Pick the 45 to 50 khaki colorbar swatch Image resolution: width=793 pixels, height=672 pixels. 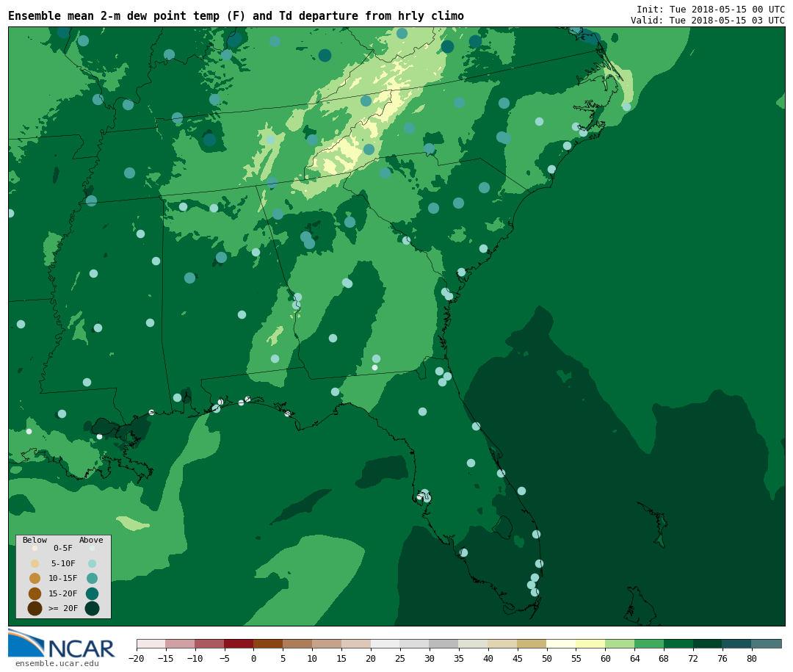[x=532, y=644]
